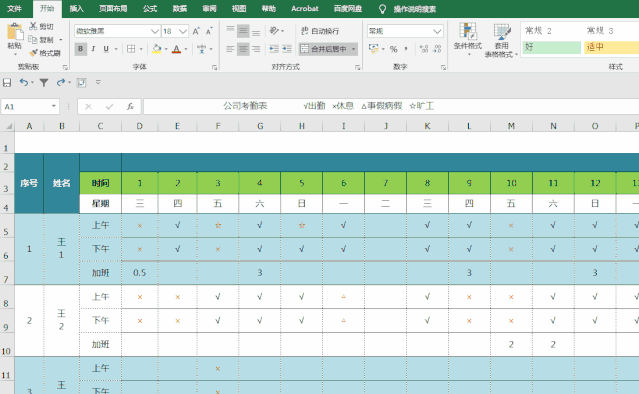Screen dimensions: 639x394
Task: Switch to the 数据 tab
Action: click(180, 9)
